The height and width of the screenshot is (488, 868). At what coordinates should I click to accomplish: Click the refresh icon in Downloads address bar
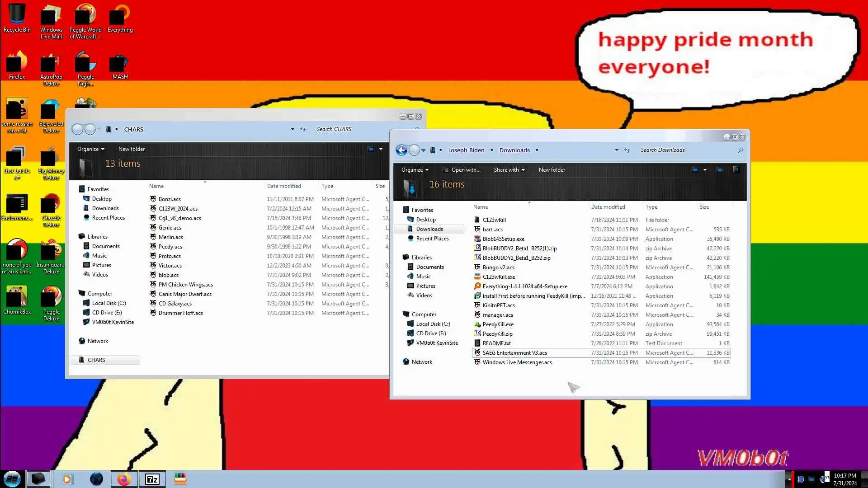[x=627, y=150]
